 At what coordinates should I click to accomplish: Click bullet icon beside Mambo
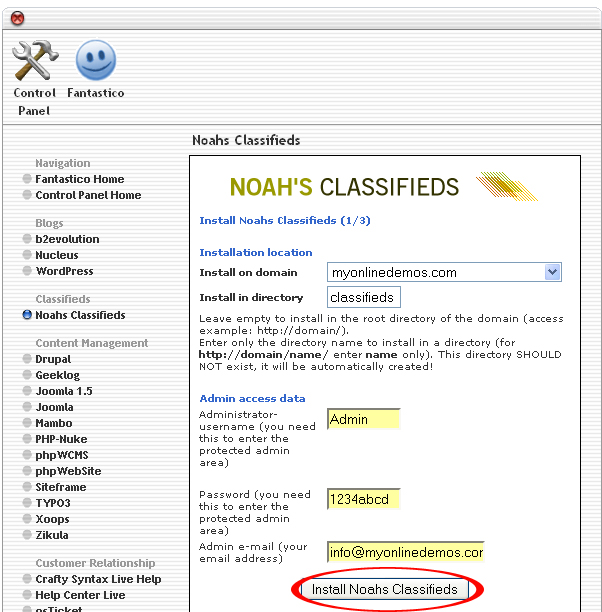[x=27, y=423]
